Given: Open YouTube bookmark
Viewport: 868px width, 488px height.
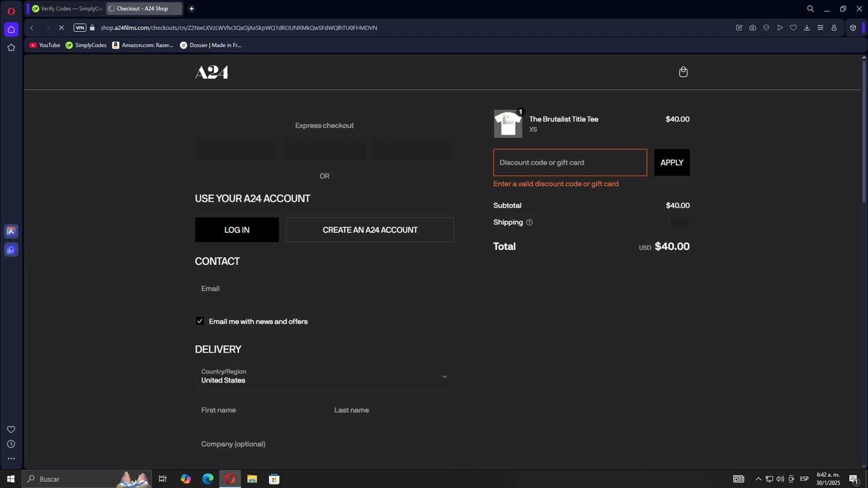Looking at the screenshot, I should tap(45, 45).
